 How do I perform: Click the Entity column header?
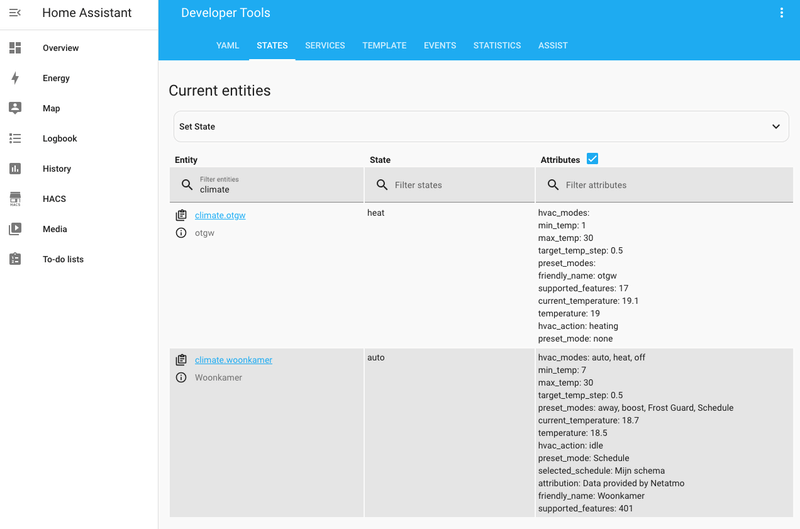coord(186,160)
